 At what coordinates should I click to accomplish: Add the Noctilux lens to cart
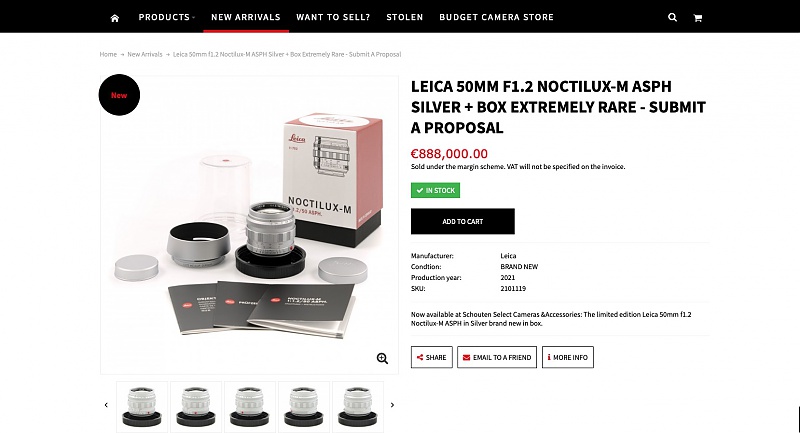pyautogui.click(x=463, y=221)
